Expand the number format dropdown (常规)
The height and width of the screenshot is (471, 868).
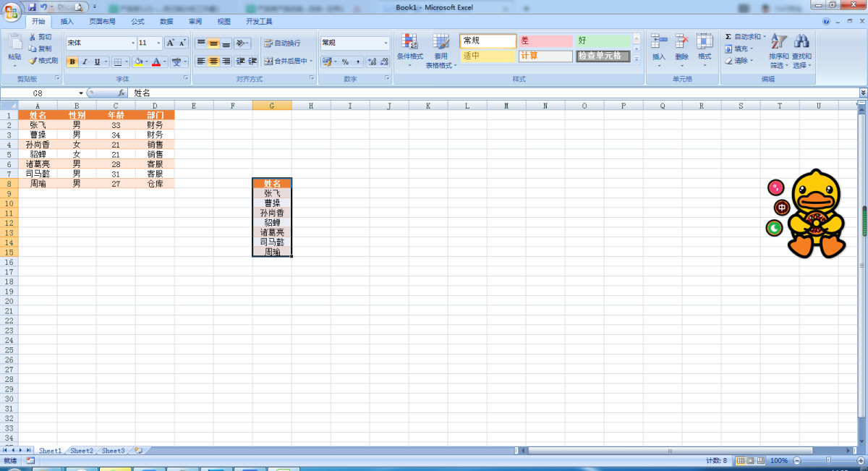(x=386, y=43)
